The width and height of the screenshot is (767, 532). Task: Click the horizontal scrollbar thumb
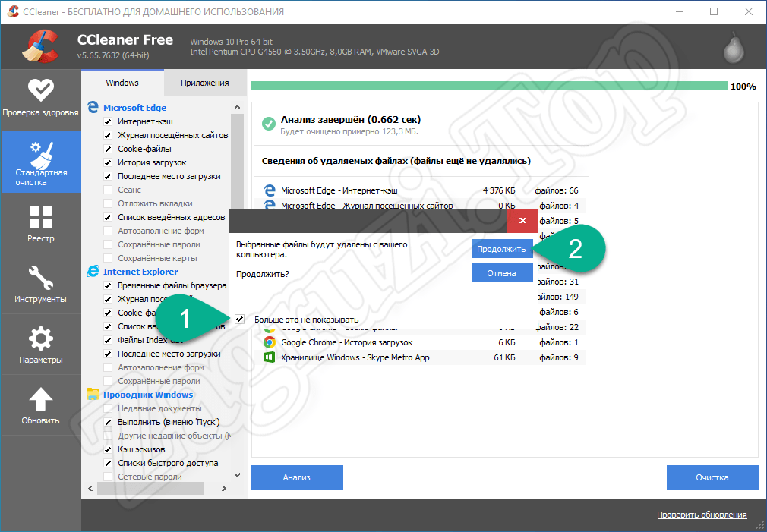point(150,488)
